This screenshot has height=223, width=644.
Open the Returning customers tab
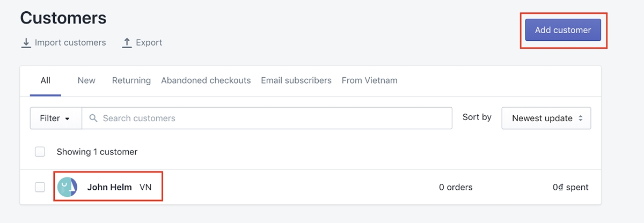(131, 80)
